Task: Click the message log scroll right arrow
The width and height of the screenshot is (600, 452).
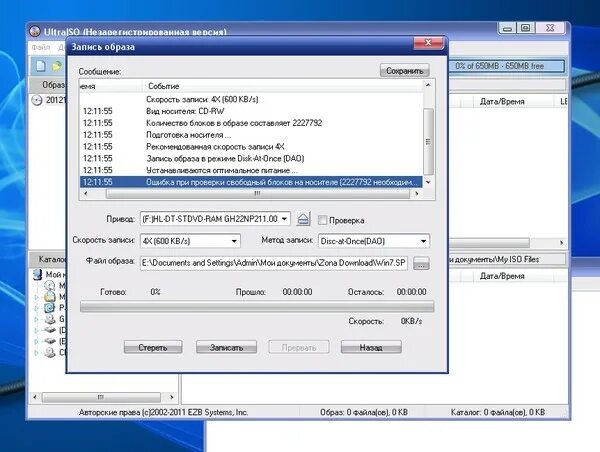Action: tap(417, 194)
